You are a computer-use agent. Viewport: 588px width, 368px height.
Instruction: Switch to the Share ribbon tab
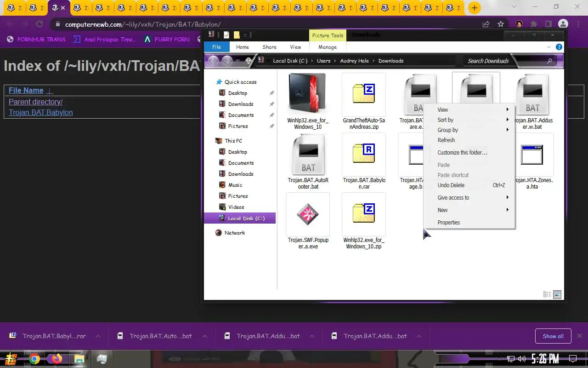[269, 47]
